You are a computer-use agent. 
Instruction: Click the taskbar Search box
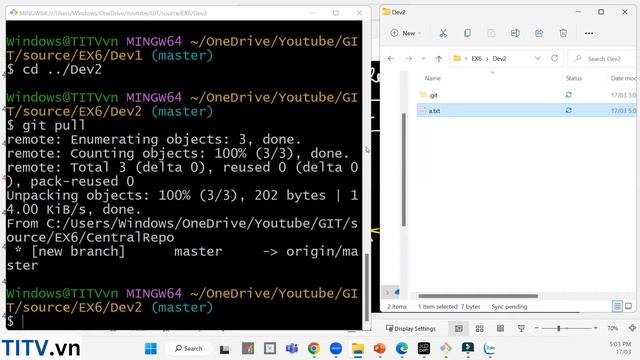189,349
